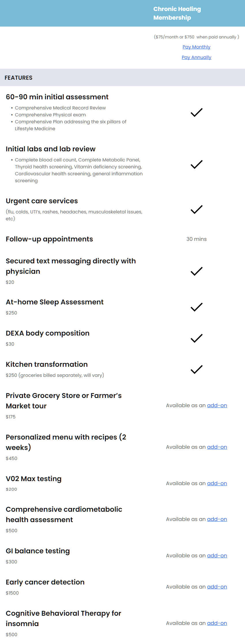Open add-on link for Early cancer detection
Viewport: 245px width, 644px height.
pos(217,587)
